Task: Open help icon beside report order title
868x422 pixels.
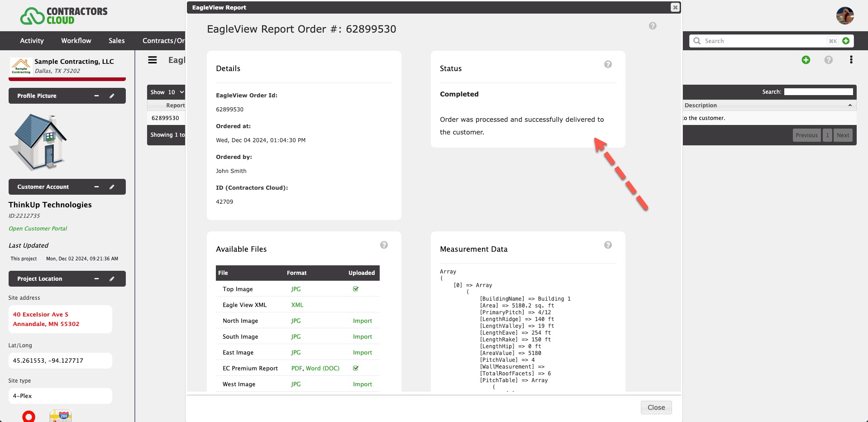Action: click(x=653, y=26)
